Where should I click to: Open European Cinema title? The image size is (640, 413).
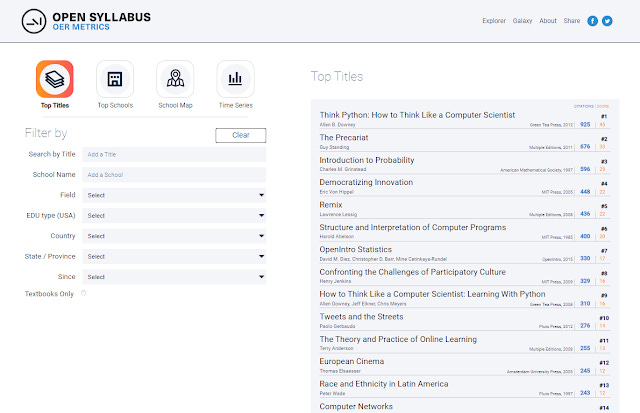click(352, 361)
